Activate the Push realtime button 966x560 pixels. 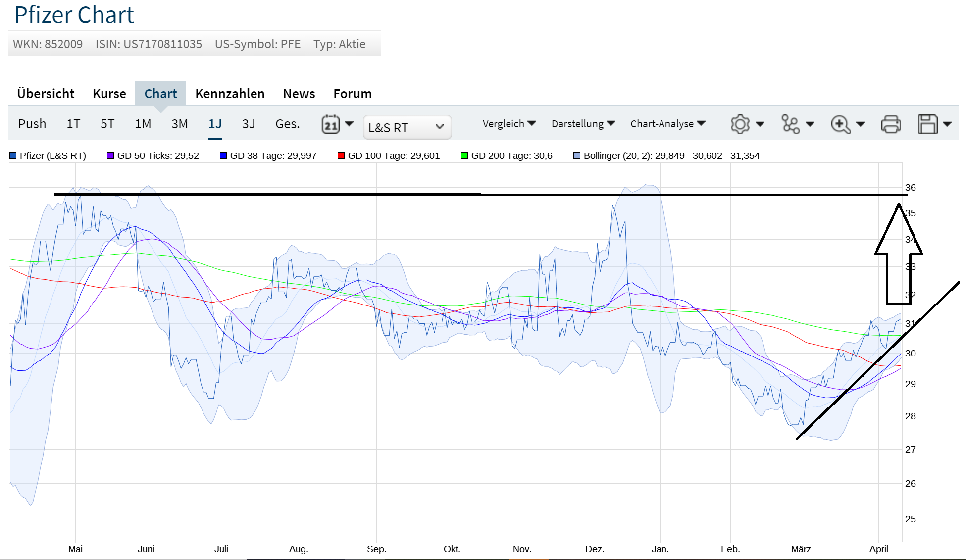(32, 124)
